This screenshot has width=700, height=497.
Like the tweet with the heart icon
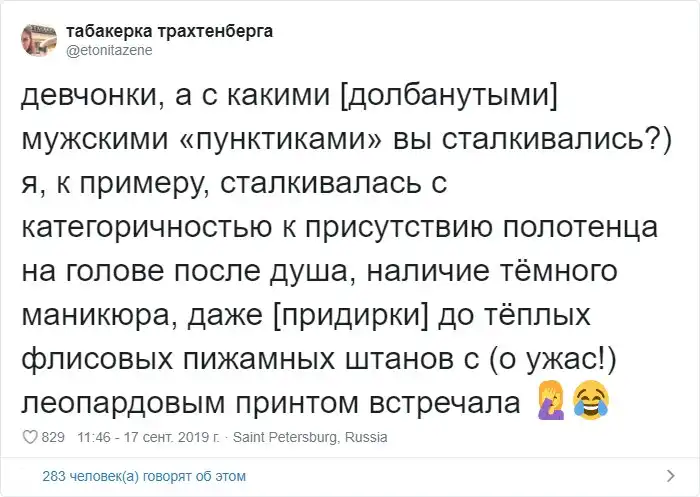pyautogui.click(x=29, y=437)
